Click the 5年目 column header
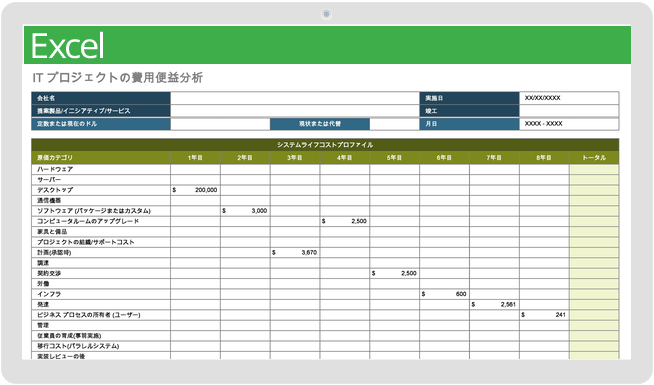This screenshot has width=654, height=385. coord(395,158)
